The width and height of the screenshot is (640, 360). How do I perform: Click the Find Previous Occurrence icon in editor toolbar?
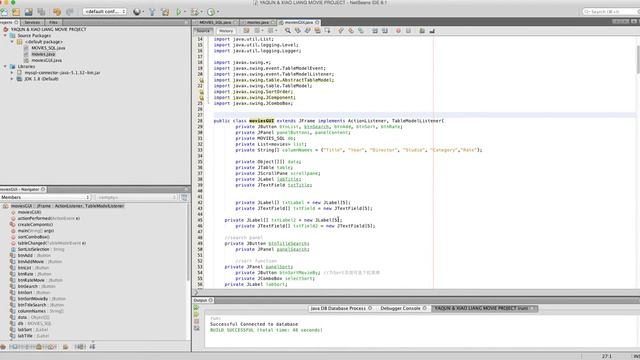298,31
